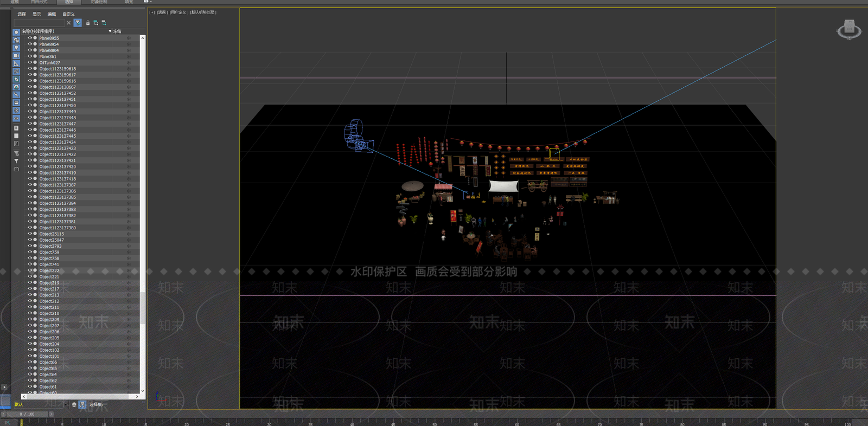Open the name column sort dropdown arrow
This screenshot has width=868, height=426.
[x=110, y=31]
